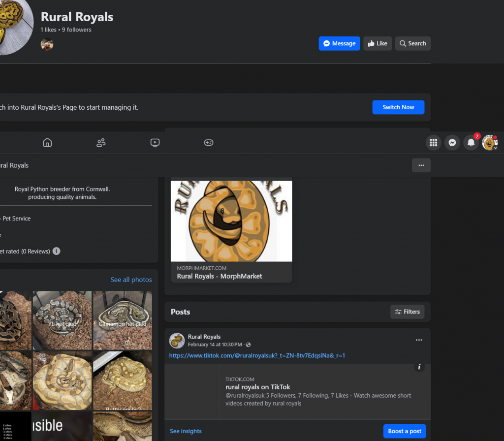The height and width of the screenshot is (441, 504).
Task: Message the Rural Royals page
Action: [x=340, y=43]
